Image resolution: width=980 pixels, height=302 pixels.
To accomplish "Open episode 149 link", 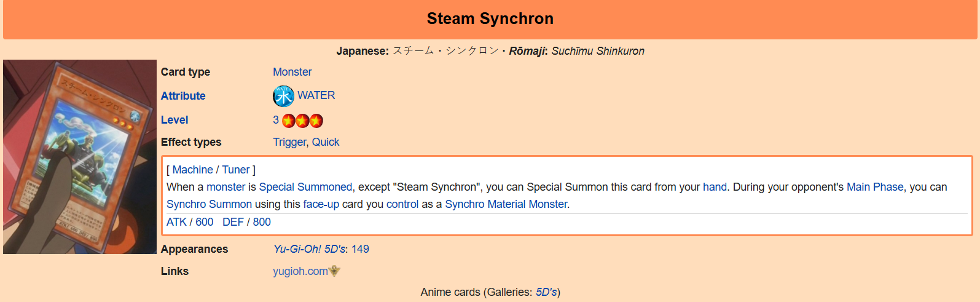I will [360, 249].
